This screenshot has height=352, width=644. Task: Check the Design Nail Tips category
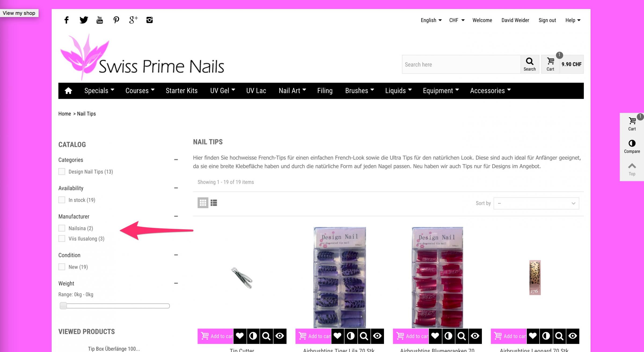(x=62, y=172)
